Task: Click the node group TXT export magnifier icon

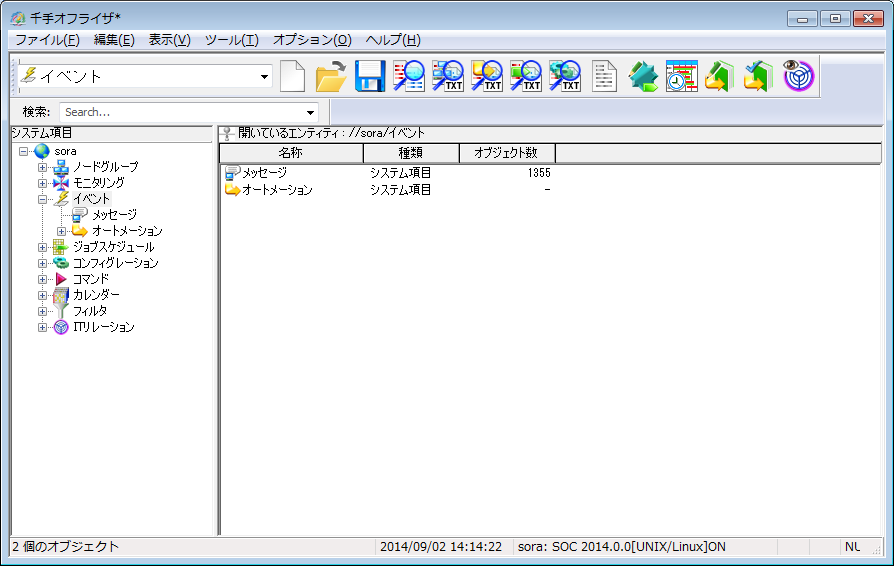Action: [448, 76]
